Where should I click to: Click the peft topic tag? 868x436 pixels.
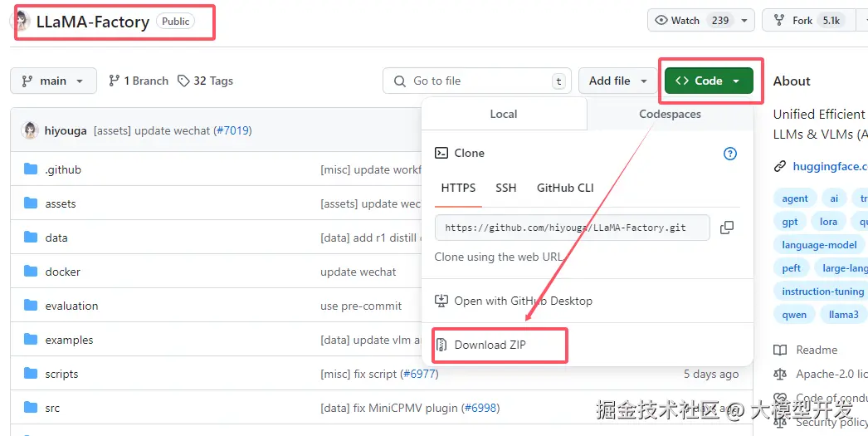(791, 268)
